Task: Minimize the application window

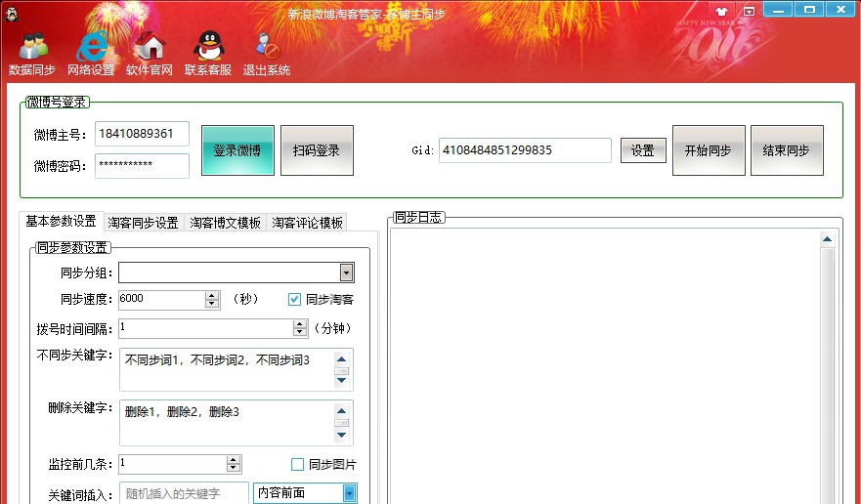Action: 778,10
